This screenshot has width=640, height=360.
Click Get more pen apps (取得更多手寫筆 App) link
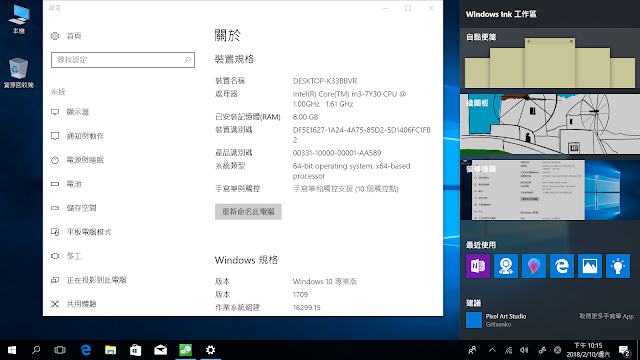pos(607,316)
